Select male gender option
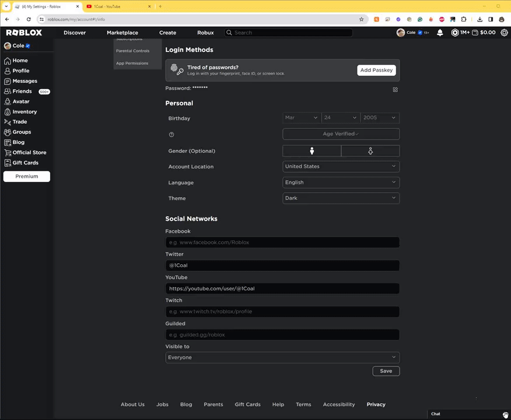This screenshot has height=420, width=511. tap(312, 151)
